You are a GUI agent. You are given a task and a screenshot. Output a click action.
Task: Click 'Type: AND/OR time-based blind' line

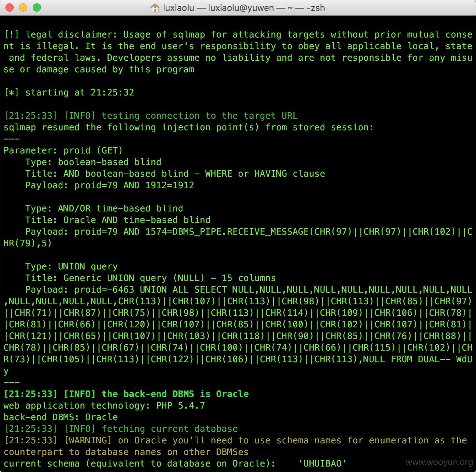[x=104, y=208]
